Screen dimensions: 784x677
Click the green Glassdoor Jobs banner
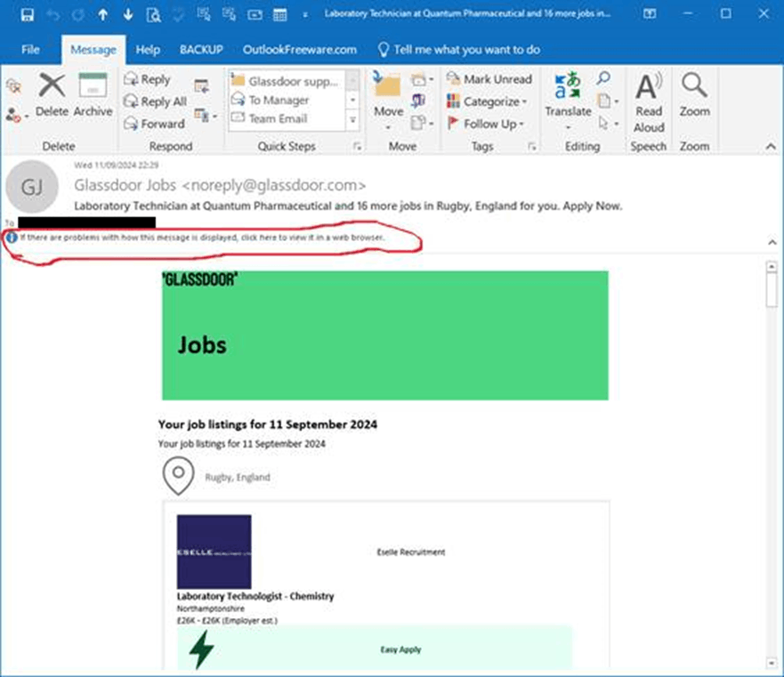click(x=385, y=335)
